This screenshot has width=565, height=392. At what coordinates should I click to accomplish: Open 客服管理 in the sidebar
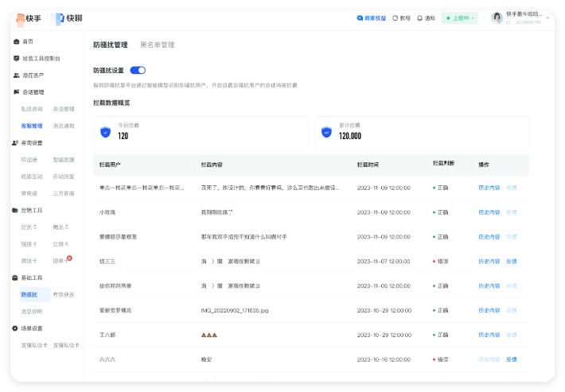[32, 126]
